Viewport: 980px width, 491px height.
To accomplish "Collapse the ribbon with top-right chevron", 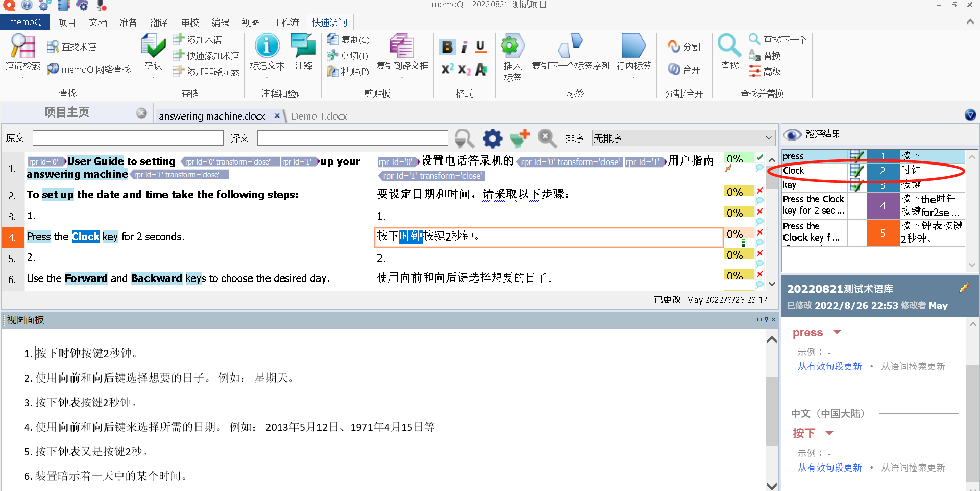I will (970, 22).
